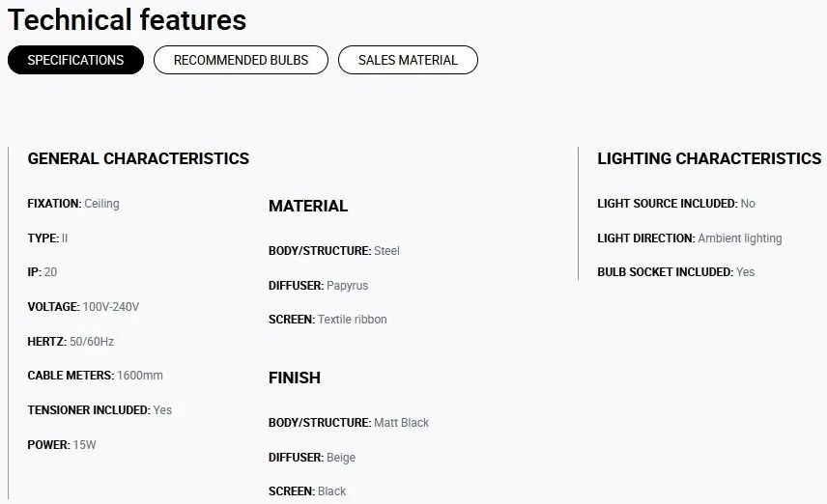Click the Finish section heading

click(x=295, y=378)
